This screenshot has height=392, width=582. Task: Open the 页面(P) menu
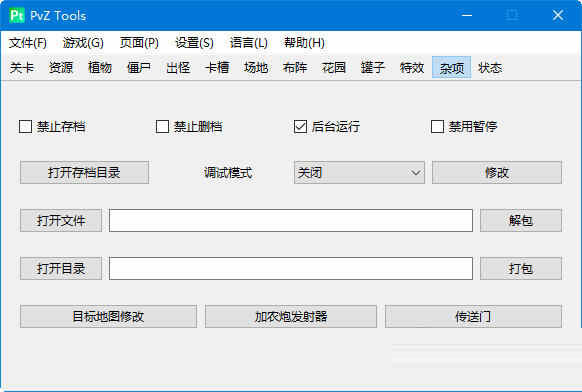pyautogui.click(x=139, y=43)
